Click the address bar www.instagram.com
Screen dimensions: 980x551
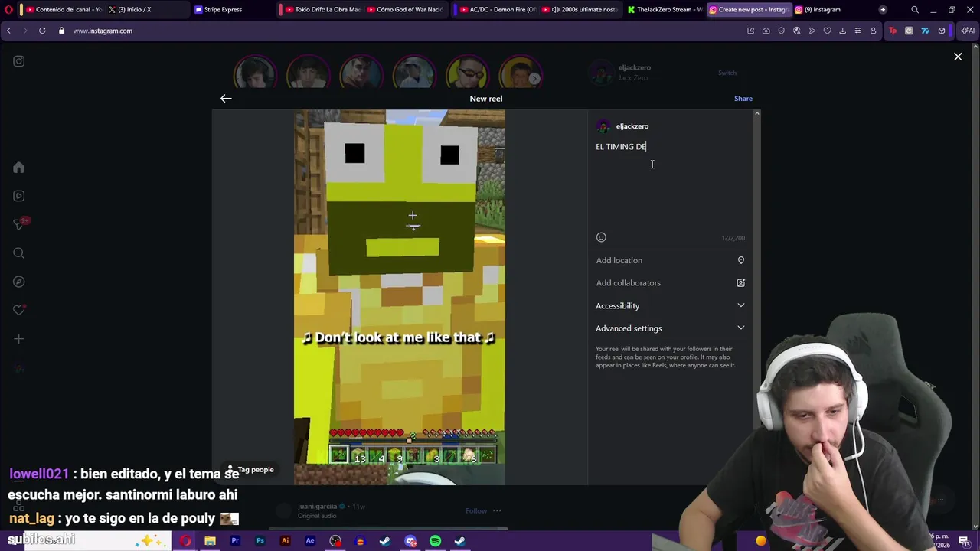pos(103,31)
